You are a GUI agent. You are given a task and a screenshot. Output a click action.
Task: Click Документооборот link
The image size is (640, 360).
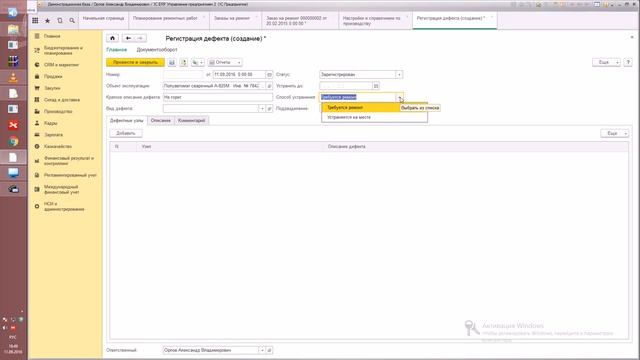(157, 50)
